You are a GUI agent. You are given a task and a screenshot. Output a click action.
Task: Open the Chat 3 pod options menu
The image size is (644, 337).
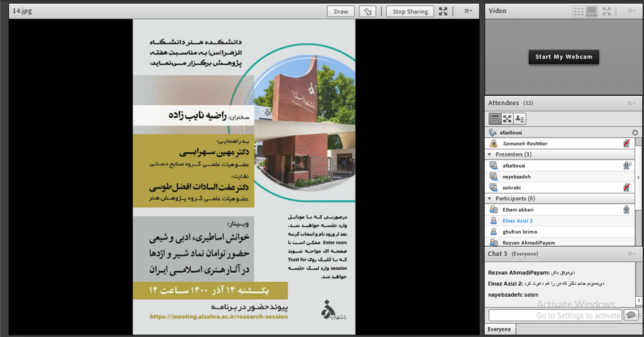click(631, 254)
